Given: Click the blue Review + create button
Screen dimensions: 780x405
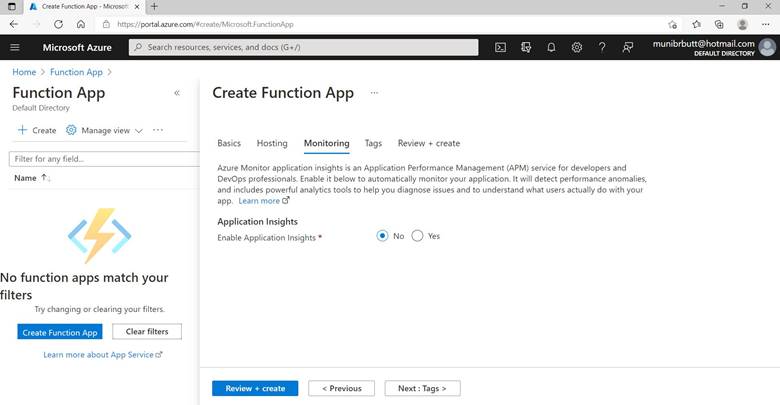Looking at the screenshot, I should (x=255, y=388).
